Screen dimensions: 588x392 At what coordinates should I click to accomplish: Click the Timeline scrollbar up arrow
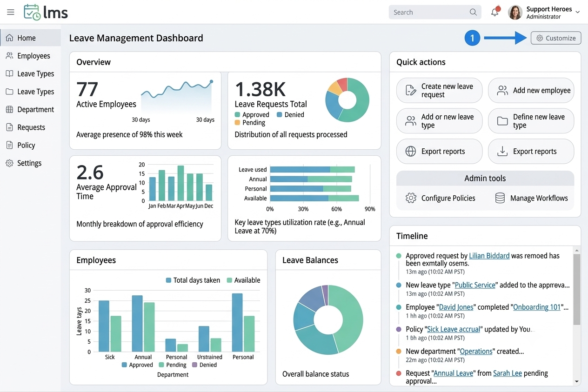pos(577,250)
